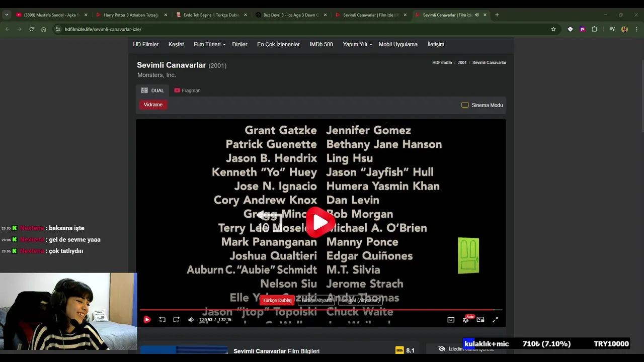Click the crossed-eye İzledim icon
The width and height of the screenshot is (644, 362).
[x=442, y=348]
